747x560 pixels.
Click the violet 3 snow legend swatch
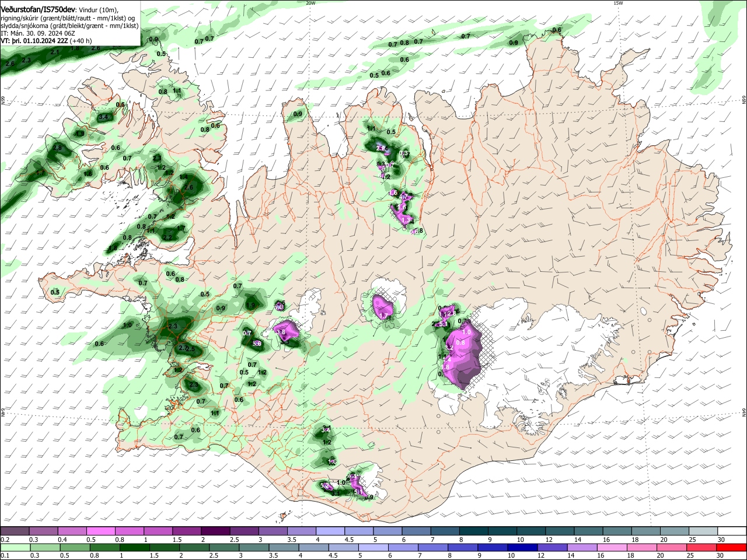tap(272, 531)
